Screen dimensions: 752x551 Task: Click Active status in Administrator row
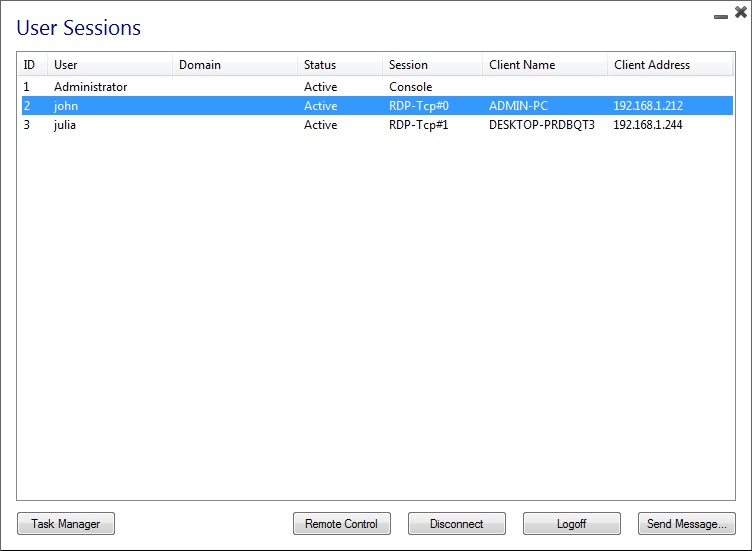pyautogui.click(x=320, y=87)
